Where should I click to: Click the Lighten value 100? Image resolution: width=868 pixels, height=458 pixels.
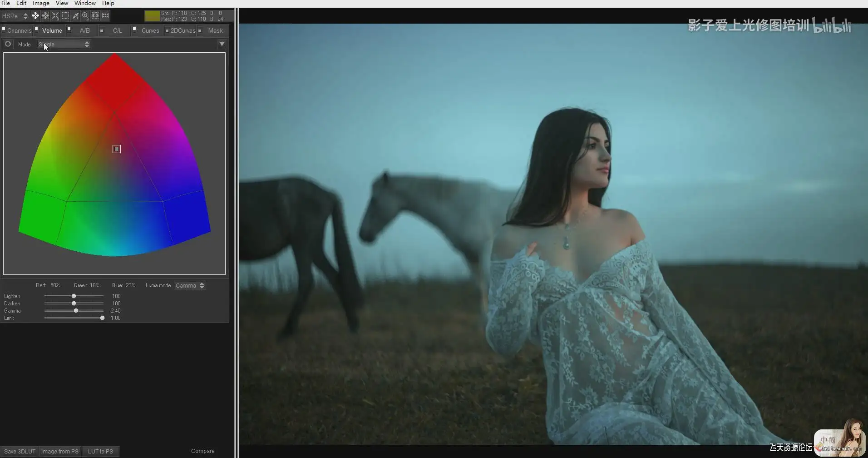pyautogui.click(x=116, y=296)
